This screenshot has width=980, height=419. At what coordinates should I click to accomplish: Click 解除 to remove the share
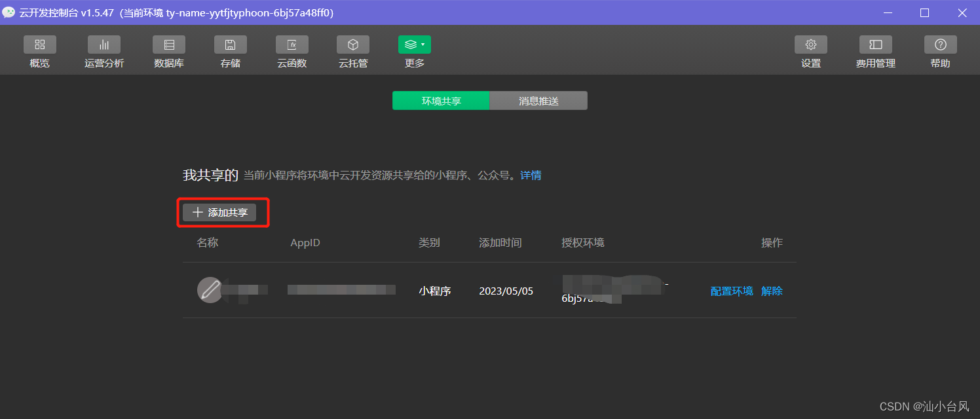[x=772, y=291]
